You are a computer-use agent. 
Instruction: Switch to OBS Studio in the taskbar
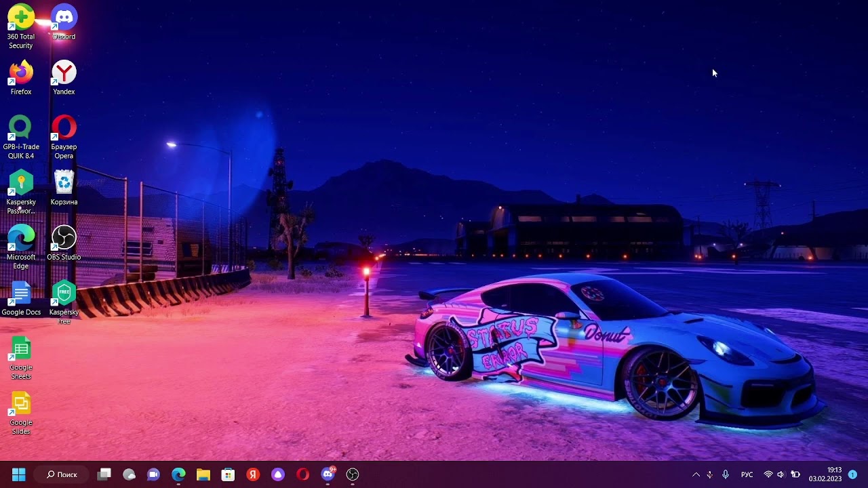353,474
